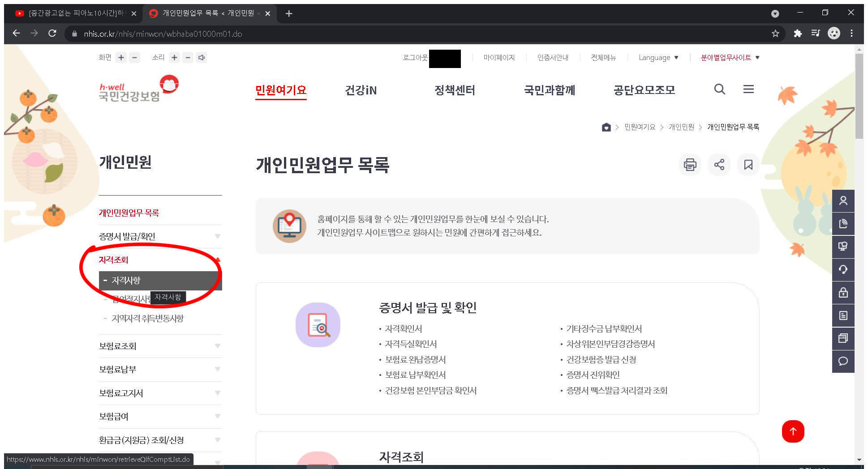Open 국민과함께 main menu
This screenshot has height=469, width=868.
pyautogui.click(x=550, y=90)
